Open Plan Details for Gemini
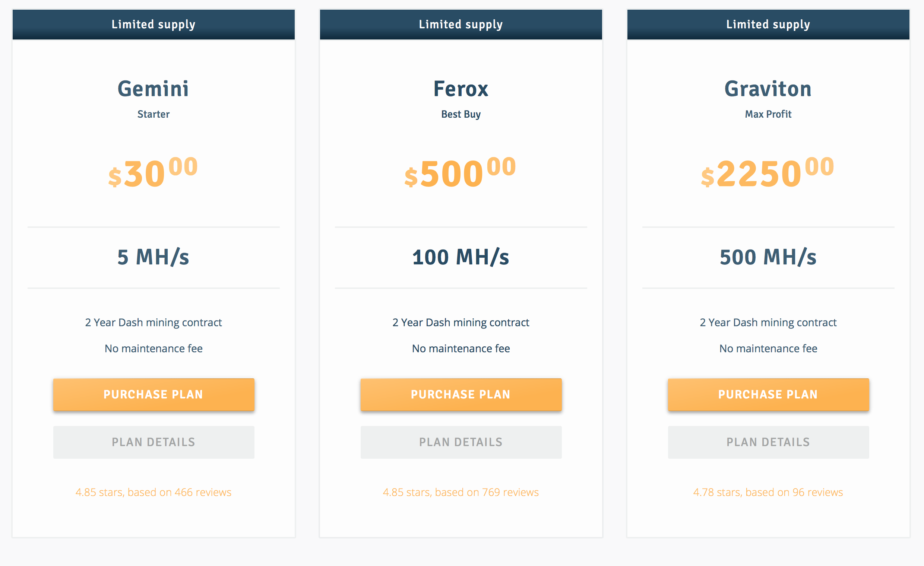This screenshot has height=566, width=924. [154, 442]
